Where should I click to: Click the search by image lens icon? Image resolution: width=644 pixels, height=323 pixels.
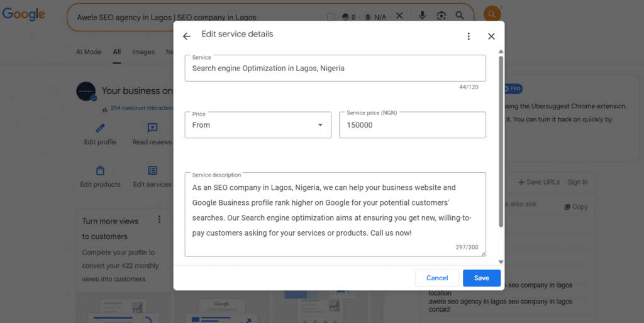[441, 15]
